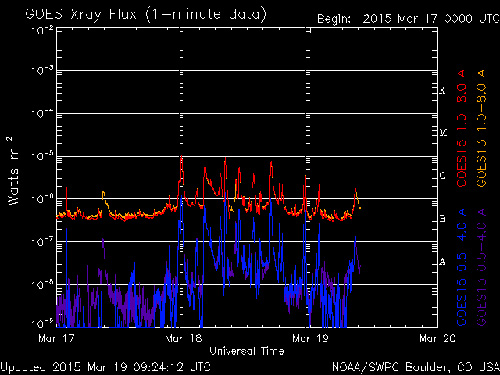Click the 10^-8 y-axis tick label

42,285
